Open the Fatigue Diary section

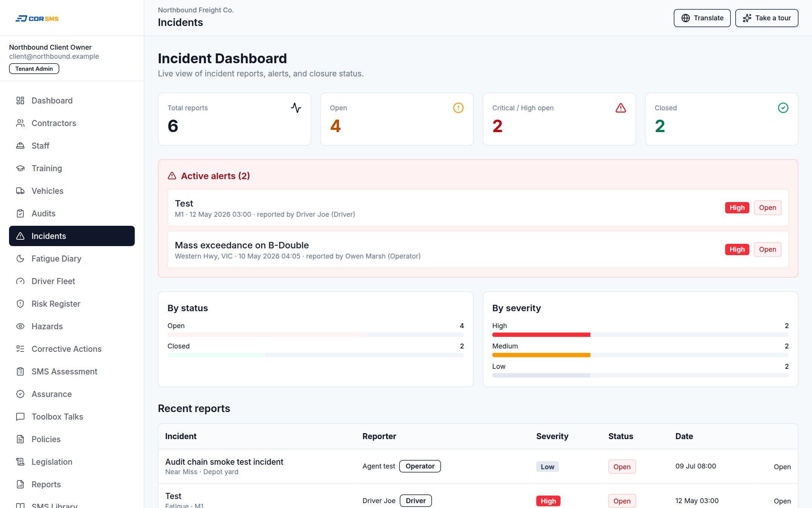pyautogui.click(x=72, y=259)
